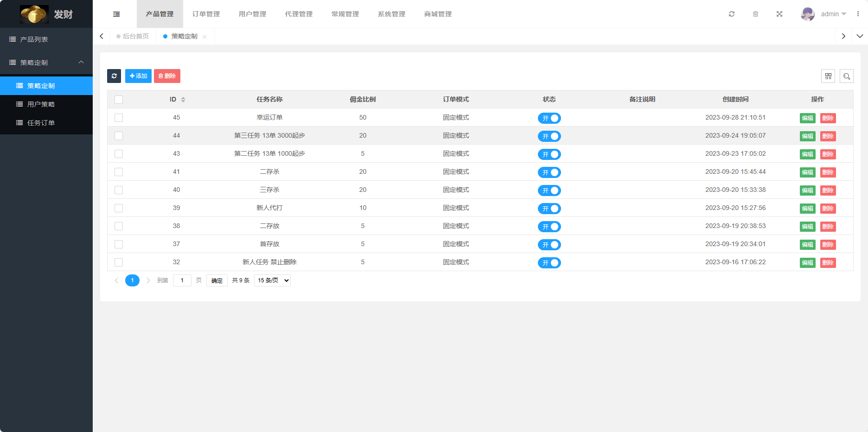
Task: Open the table search magnifier icon
Action: (x=847, y=76)
